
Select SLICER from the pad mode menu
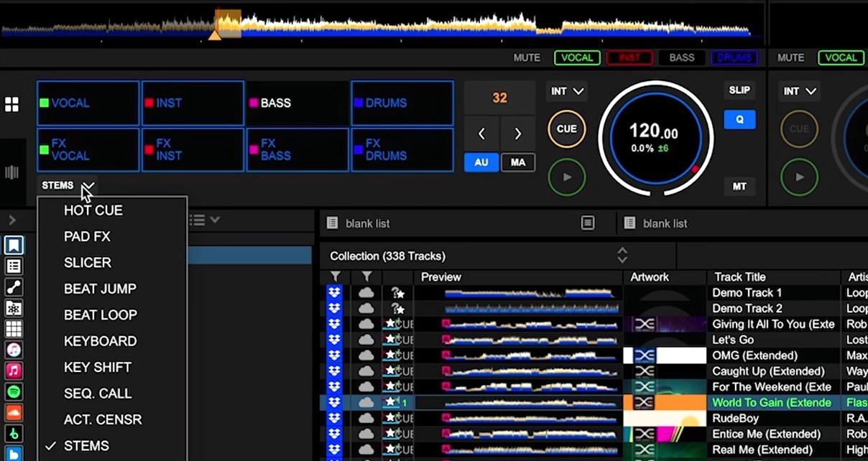point(87,262)
